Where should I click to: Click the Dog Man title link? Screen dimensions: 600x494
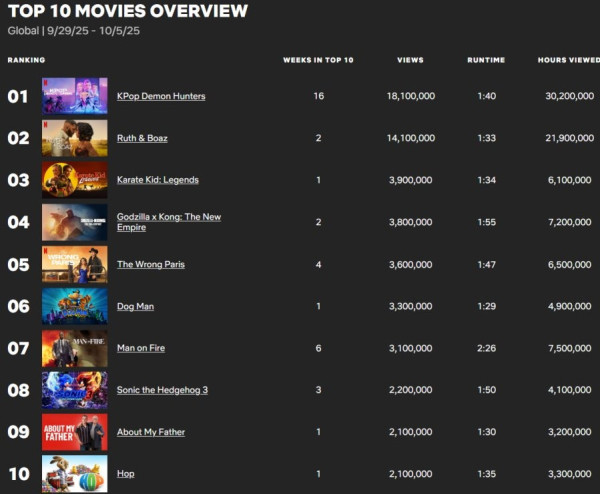point(135,306)
